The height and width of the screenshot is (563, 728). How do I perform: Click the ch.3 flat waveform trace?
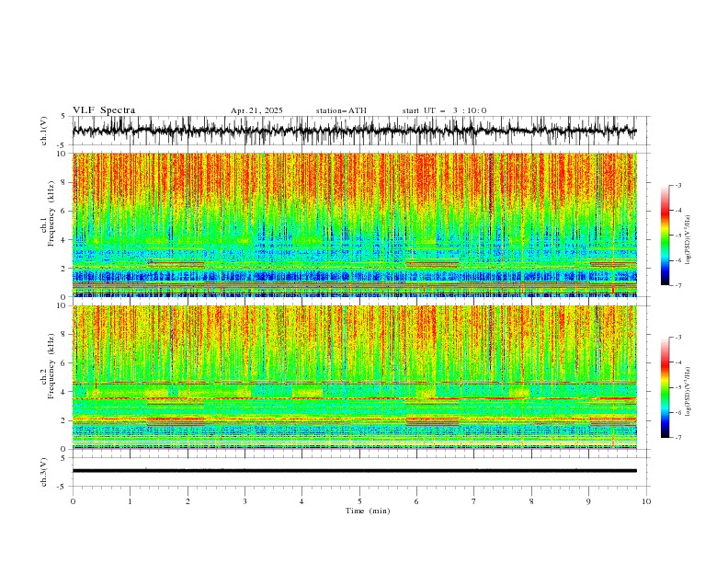click(354, 471)
